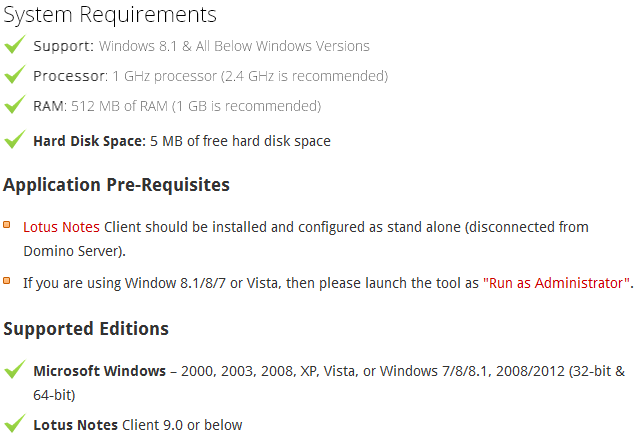The image size is (636, 439).
Task: Click the Support label text
Action: [64, 46]
